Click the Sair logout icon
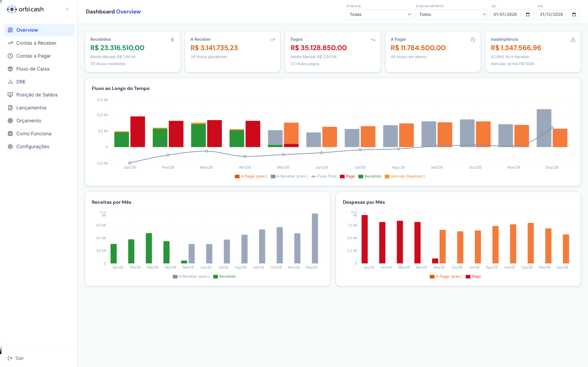 point(10,358)
